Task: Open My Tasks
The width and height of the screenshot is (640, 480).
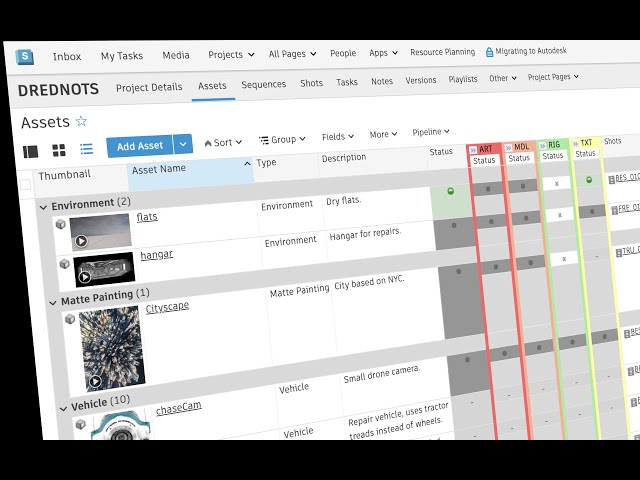Action: point(122,56)
